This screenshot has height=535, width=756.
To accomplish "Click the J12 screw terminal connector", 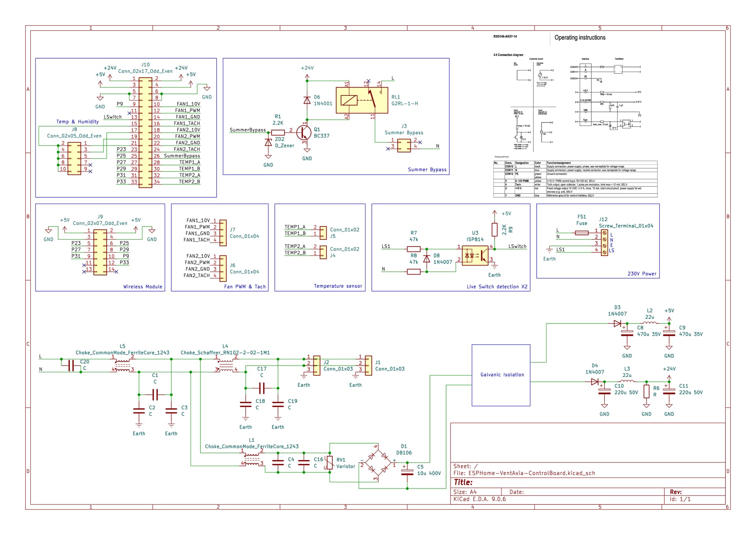I will pos(604,243).
